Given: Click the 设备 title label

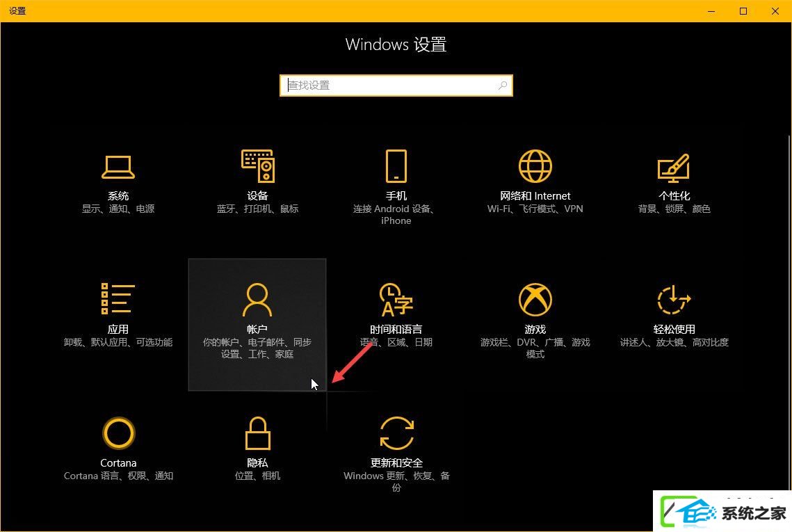Looking at the screenshot, I should pos(257,195).
